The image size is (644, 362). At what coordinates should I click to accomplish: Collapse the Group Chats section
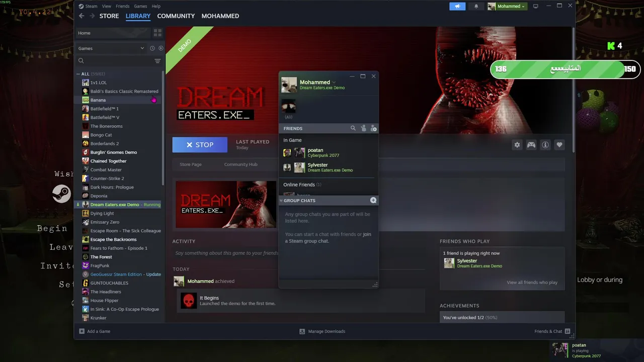tap(281, 201)
